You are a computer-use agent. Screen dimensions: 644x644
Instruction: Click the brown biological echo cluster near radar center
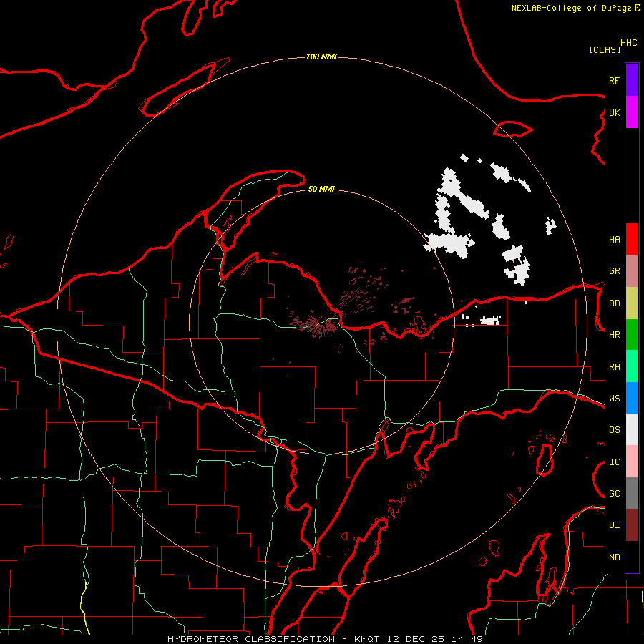coord(318,325)
